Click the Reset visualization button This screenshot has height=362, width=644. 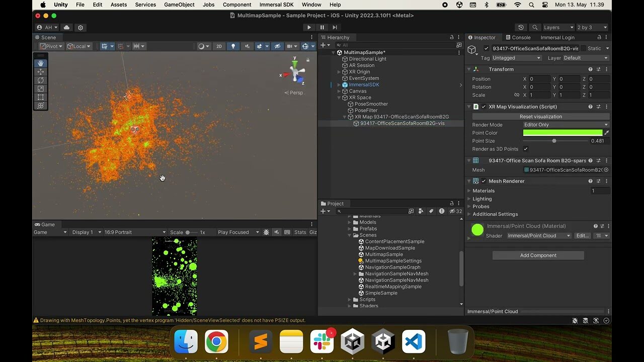[x=541, y=117]
